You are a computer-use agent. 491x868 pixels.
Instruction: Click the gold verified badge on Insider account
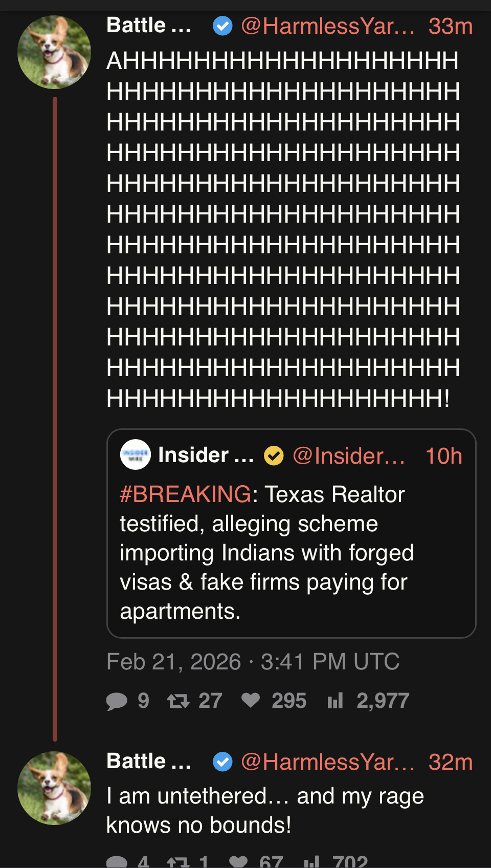coord(274,455)
